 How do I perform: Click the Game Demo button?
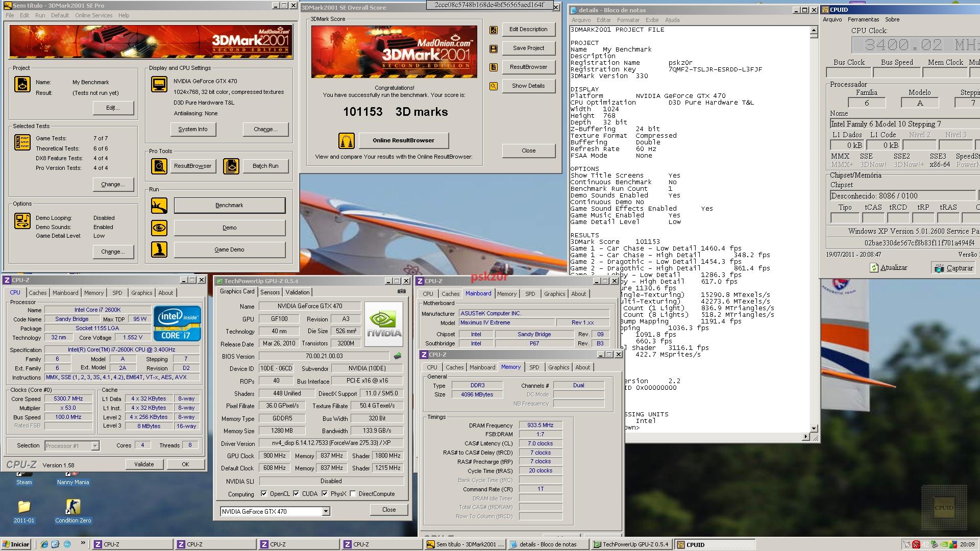coord(229,250)
